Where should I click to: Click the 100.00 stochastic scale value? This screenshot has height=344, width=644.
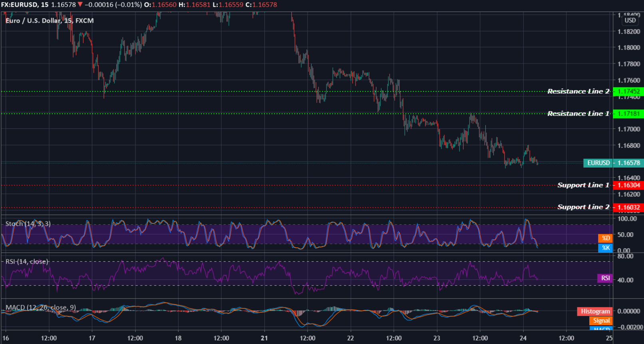pyautogui.click(x=627, y=219)
